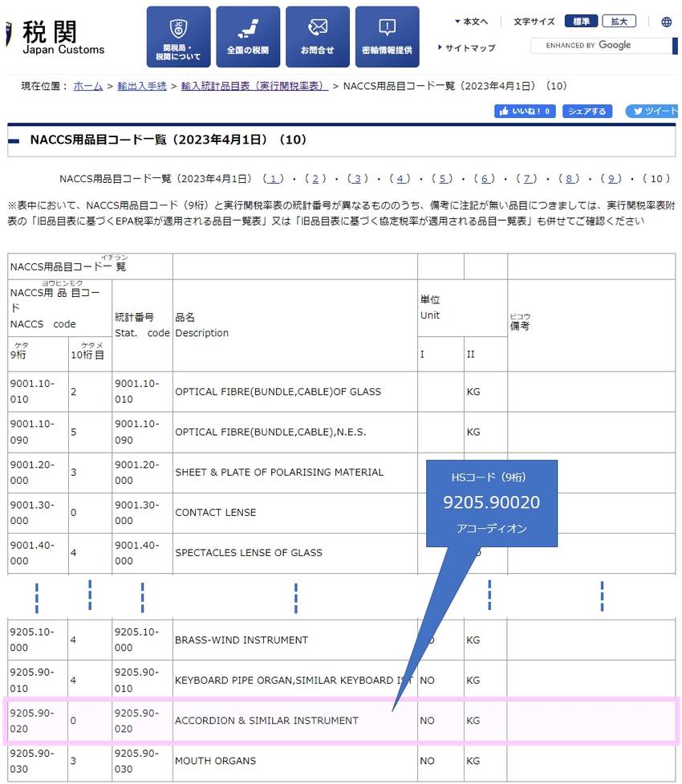The image size is (682, 784).
Task: Open 輸出入手続 breadcrumb link
Action: (142, 86)
